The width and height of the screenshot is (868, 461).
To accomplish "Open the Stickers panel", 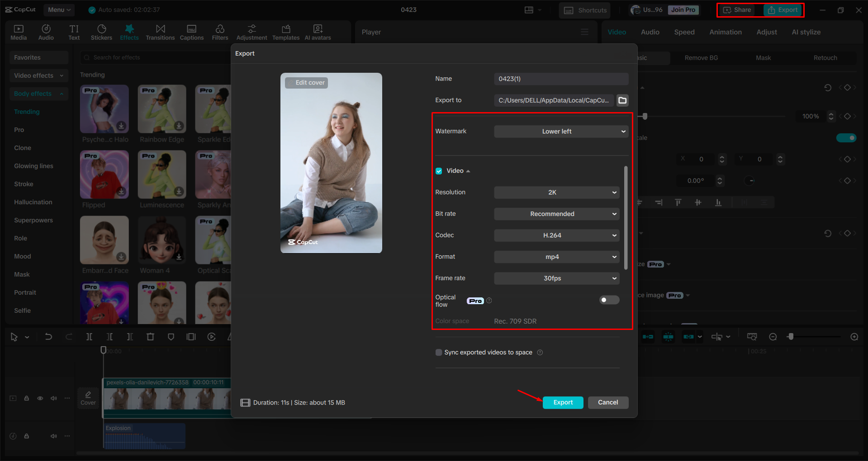I will [101, 32].
